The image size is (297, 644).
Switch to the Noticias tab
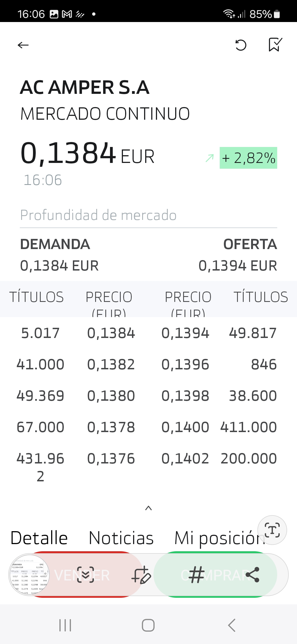click(x=121, y=538)
